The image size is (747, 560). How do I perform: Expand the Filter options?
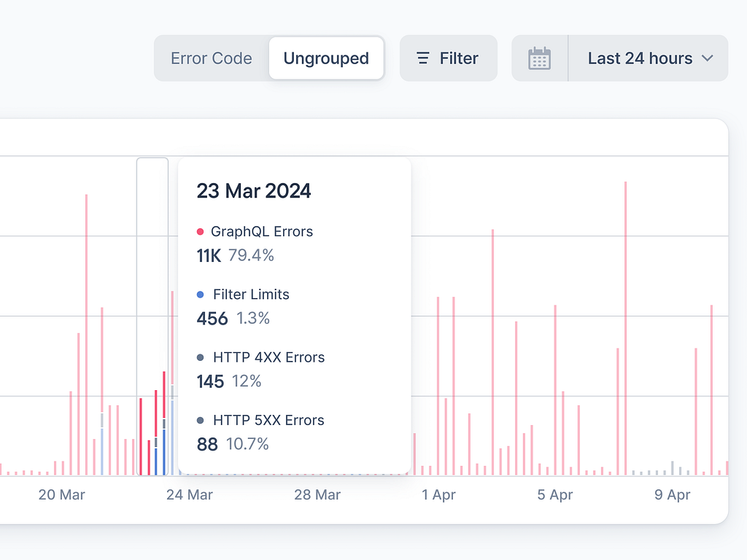coord(448,58)
